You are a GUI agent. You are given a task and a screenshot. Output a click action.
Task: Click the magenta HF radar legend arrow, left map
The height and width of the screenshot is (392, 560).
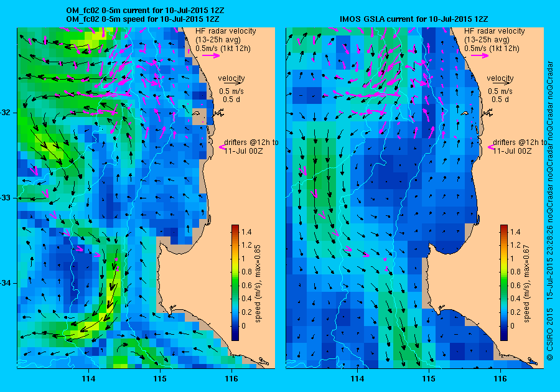211,55
